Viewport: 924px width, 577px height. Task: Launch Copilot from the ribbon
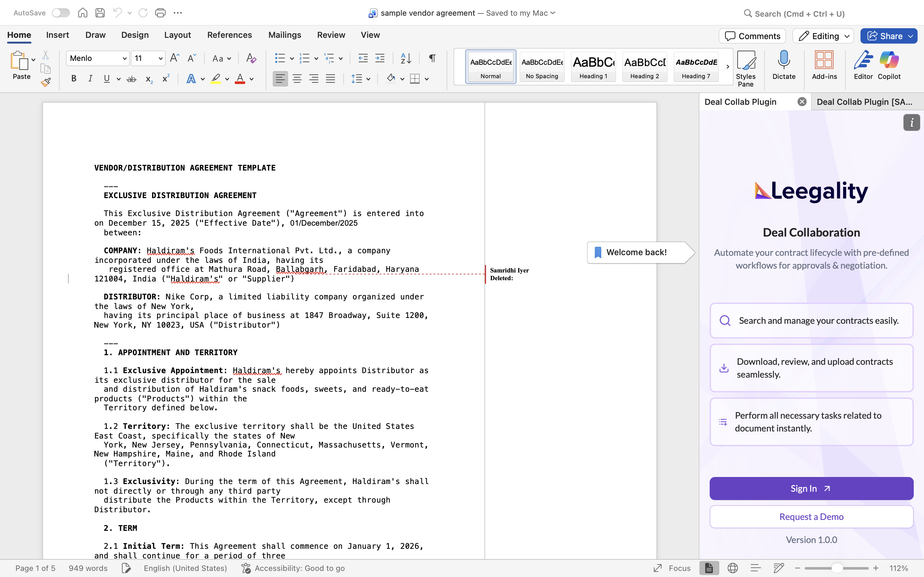[x=889, y=65]
